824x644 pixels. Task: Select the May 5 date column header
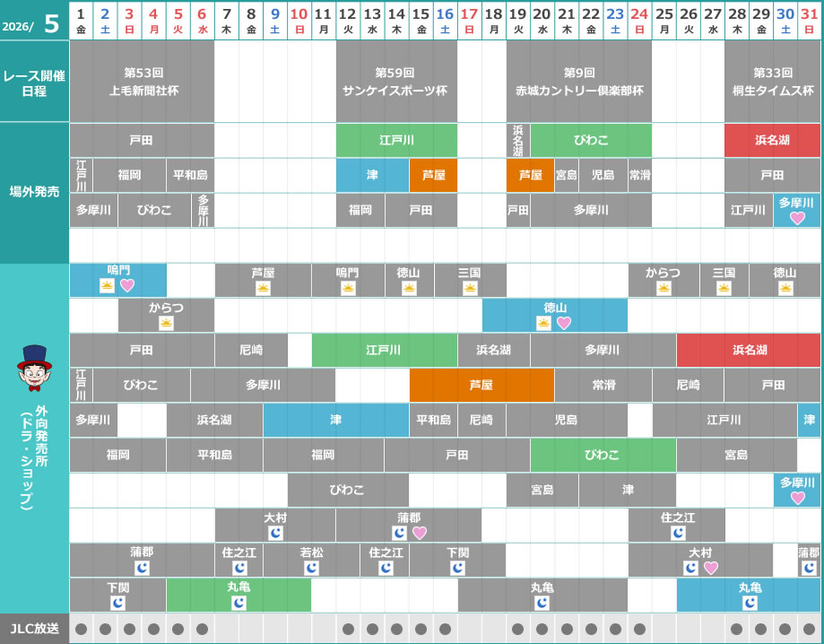pos(178,20)
